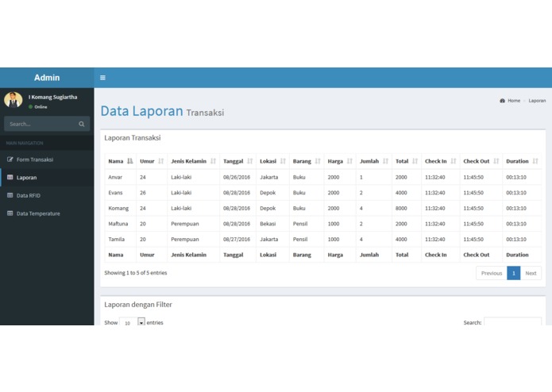Click the Form Transaksi edit icon
Screen dimensions: 552x392
(10, 159)
